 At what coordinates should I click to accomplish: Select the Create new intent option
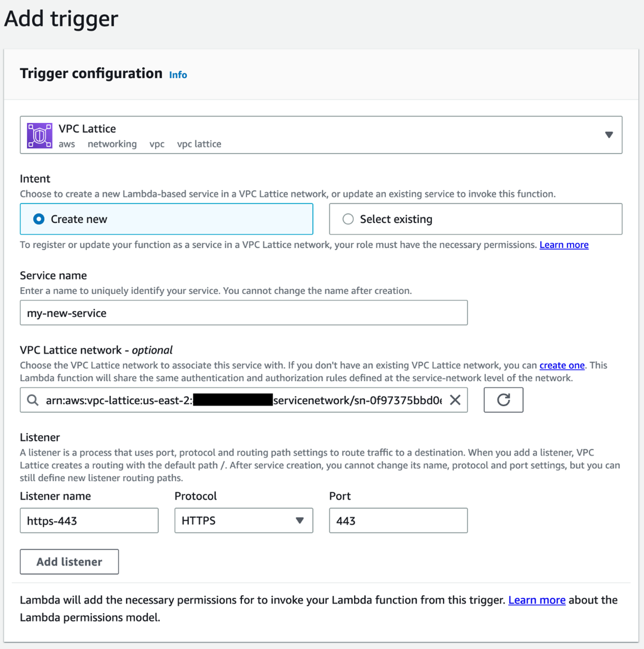click(39, 219)
